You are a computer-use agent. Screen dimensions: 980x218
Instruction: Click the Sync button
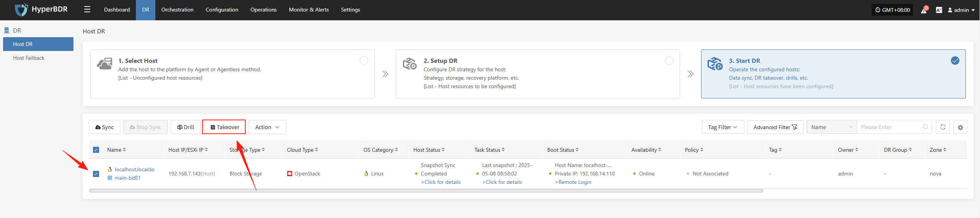[104, 127]
